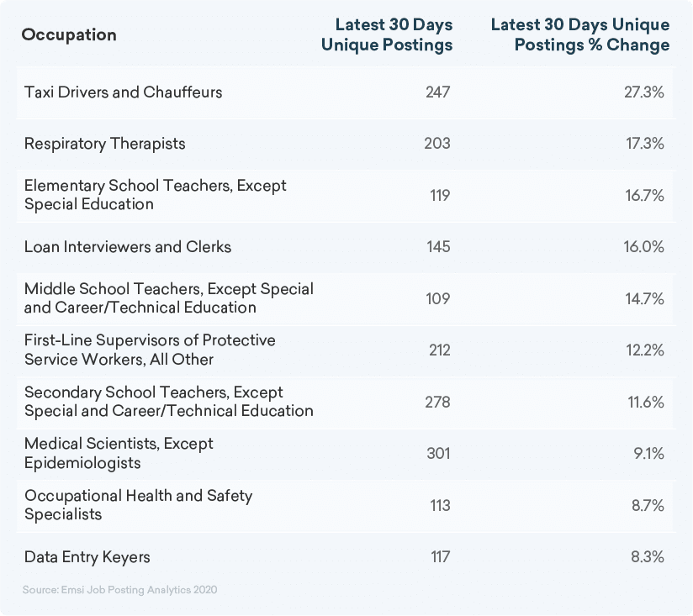Select Secondary School Teachers row label
Viewport: 693px width, 616px height.
pyautogui.click(x=168, y=402)
